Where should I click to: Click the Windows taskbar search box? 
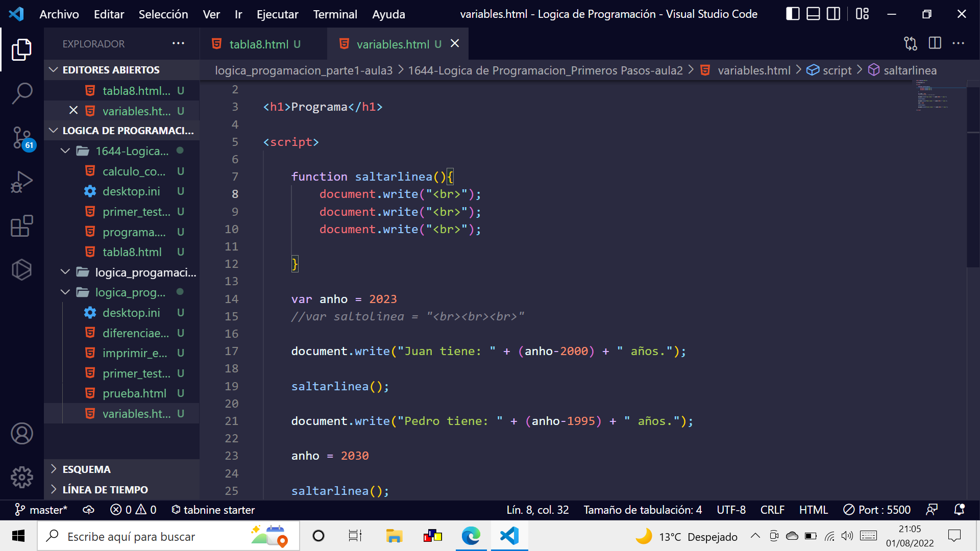tap(168, 536)
